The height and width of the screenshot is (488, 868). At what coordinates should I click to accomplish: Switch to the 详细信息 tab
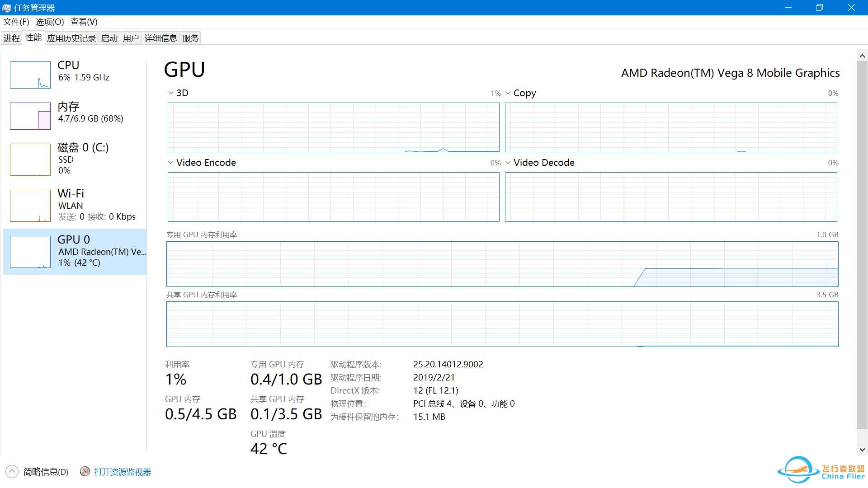point(161,38)
